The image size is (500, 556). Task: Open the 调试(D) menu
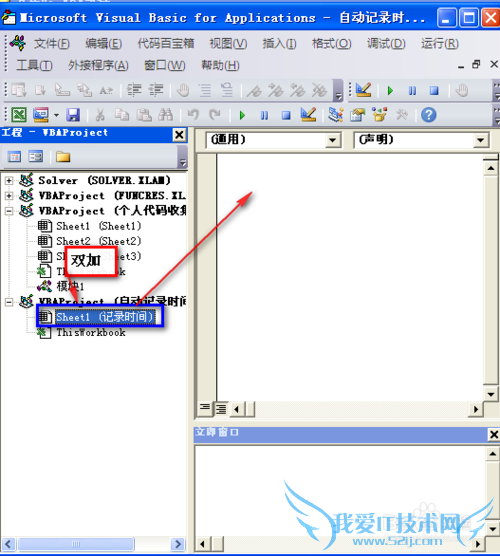386,44
